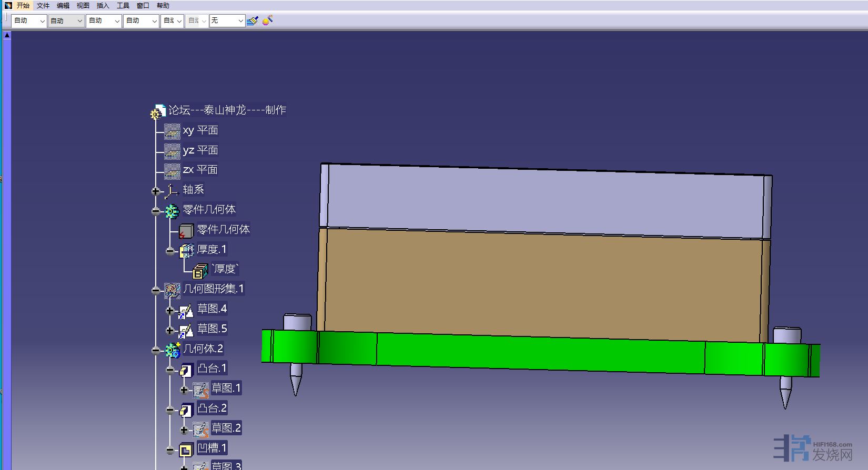This screenshot has height=470, width=868.
Task: Select the yz 平面 label in tree
Action: pos(200,150)
